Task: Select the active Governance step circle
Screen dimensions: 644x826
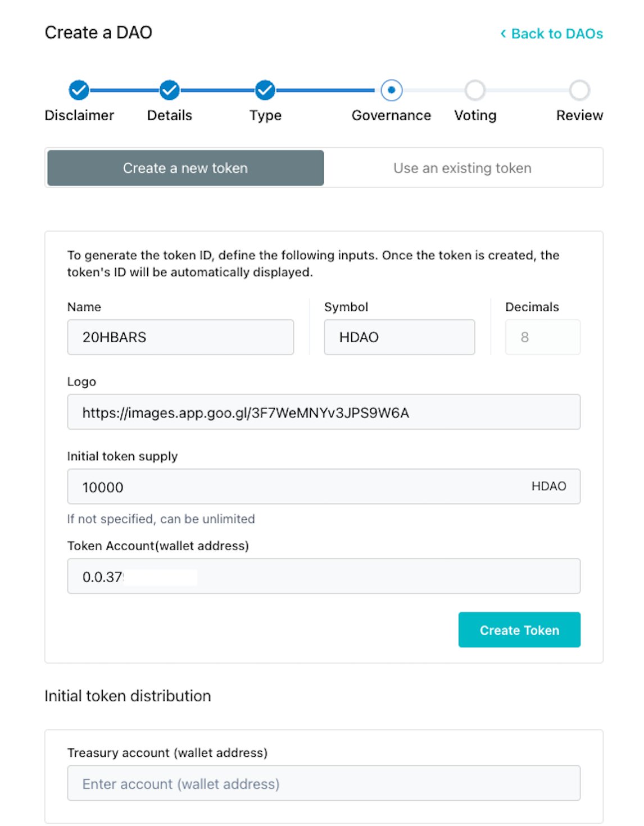Action: [x=391, y=90]
